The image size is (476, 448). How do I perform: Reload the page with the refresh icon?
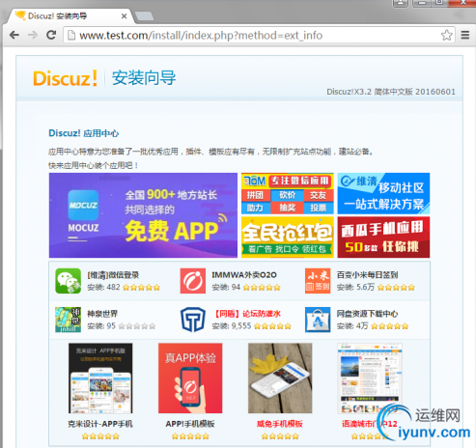51,35
